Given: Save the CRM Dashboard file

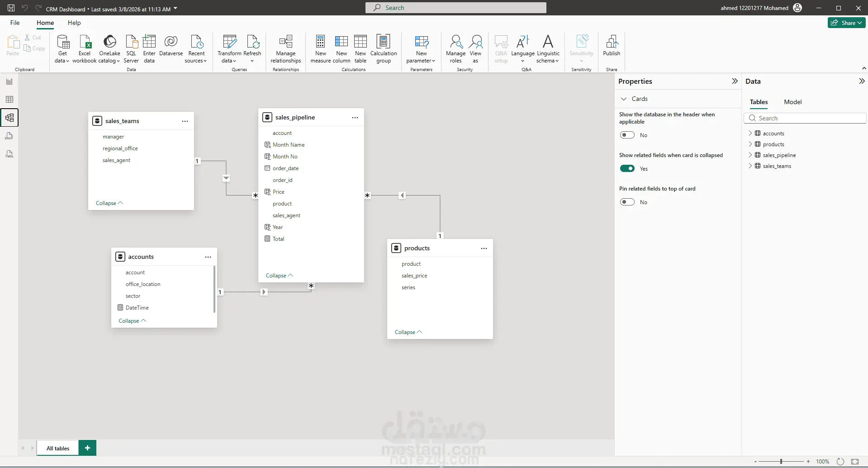Looking at the screenshot, I should click(11, 8).
